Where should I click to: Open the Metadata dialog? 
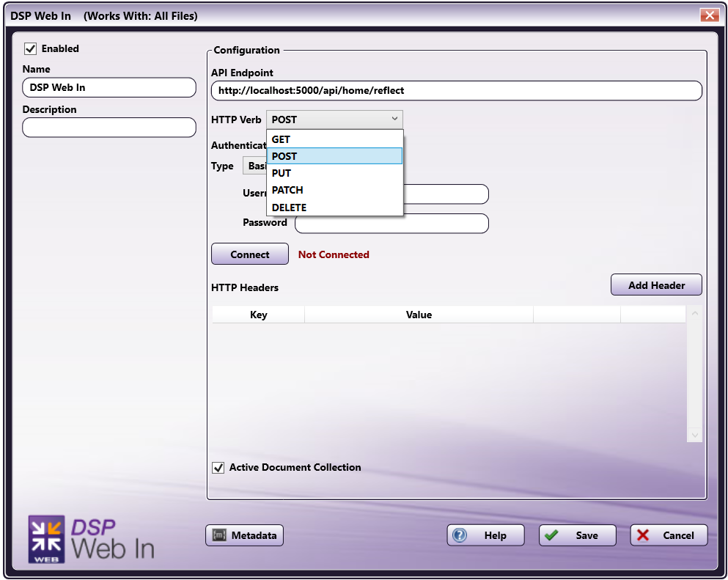coord(245,535)
